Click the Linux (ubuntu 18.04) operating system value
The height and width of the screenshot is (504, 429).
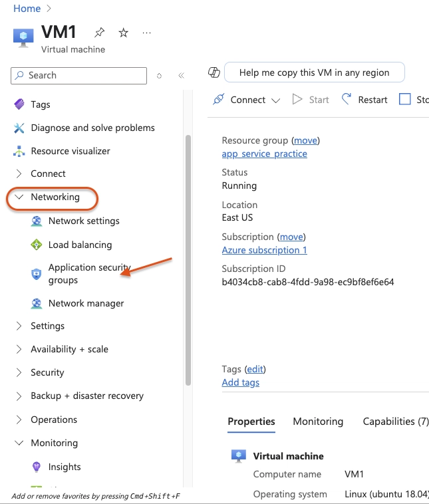tap(386, 494)
